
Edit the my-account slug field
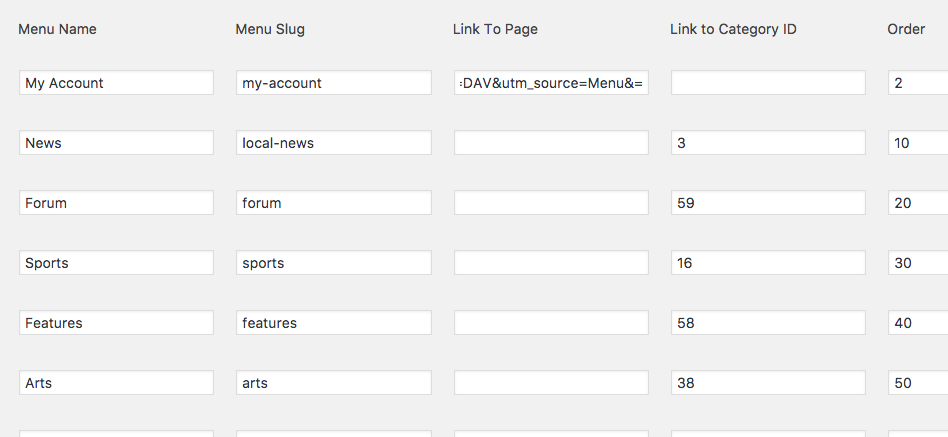tap(333, 83)
